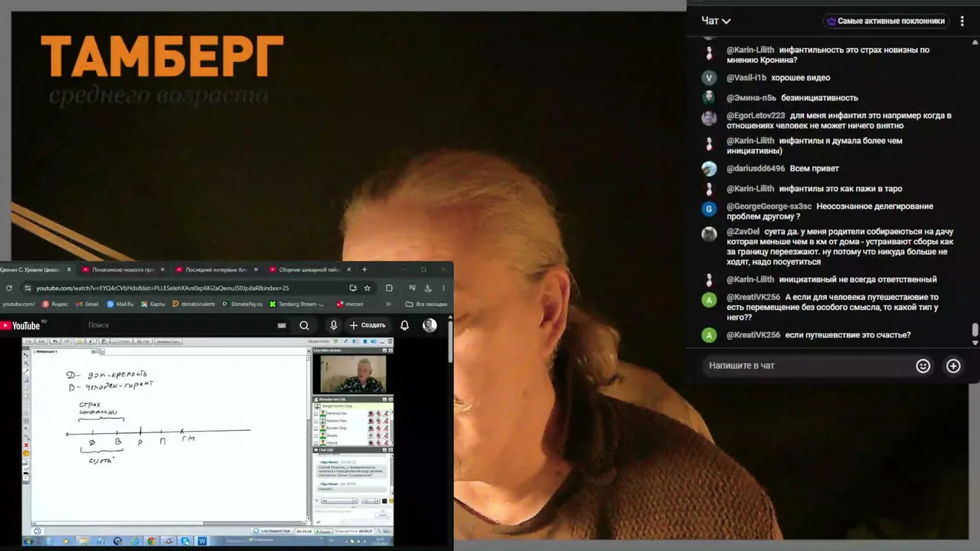This screenshot has width=980, height=551.
Task: Select the message text безинициативность
Action: click(x=819, y=98)
